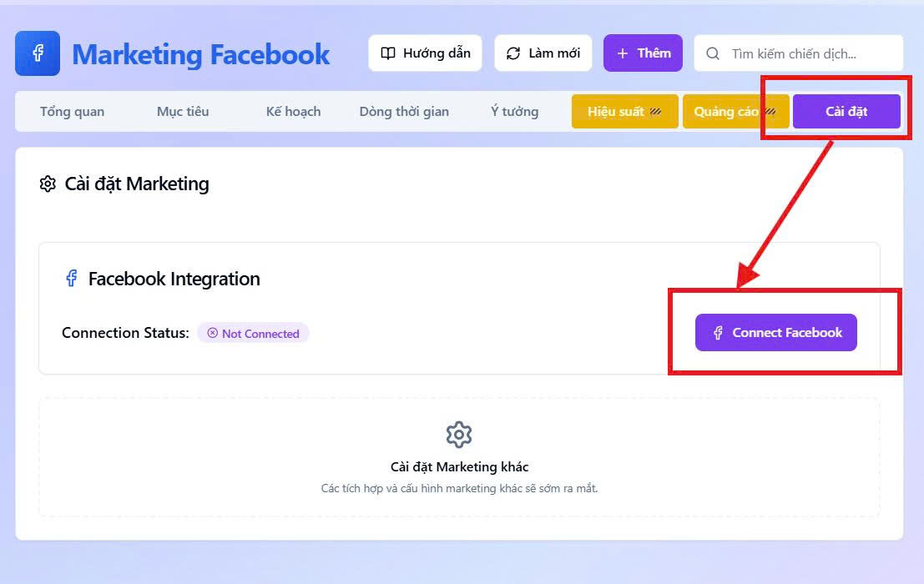Open the Dòng thời gian tab
The width and height of the screenshot is (924, 584).
coord(404,111)
